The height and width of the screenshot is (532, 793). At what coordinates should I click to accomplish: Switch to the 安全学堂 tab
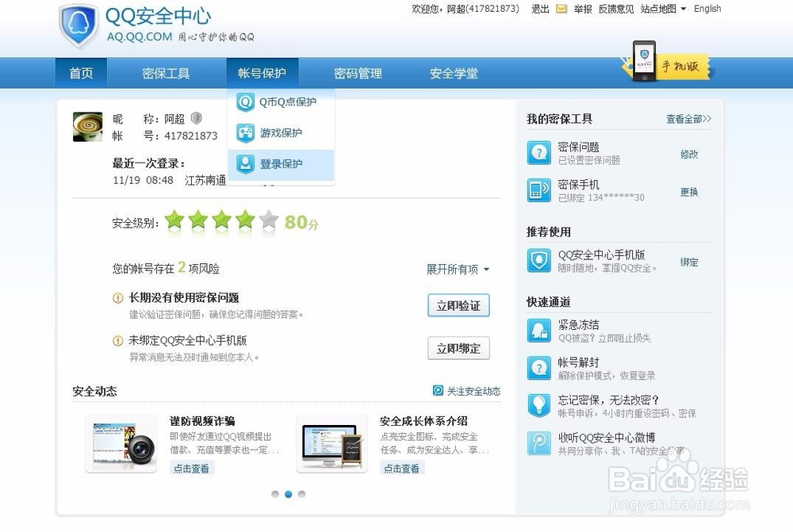(x=452, y=73)
